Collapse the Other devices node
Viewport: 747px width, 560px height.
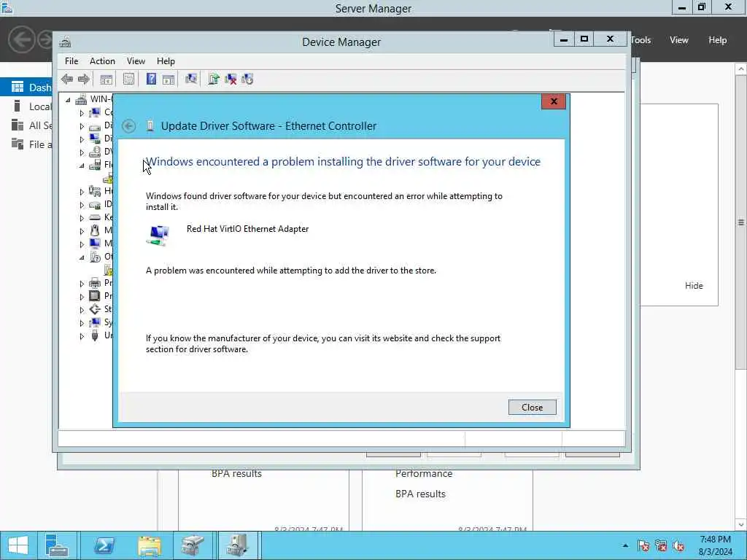(82, 257)
